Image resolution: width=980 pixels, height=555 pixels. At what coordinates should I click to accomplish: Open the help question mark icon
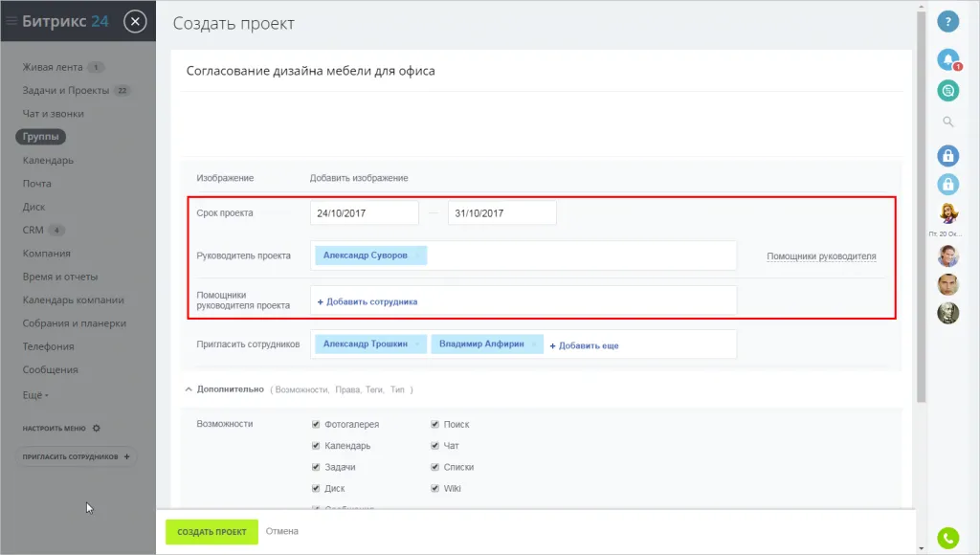point(947,22)
